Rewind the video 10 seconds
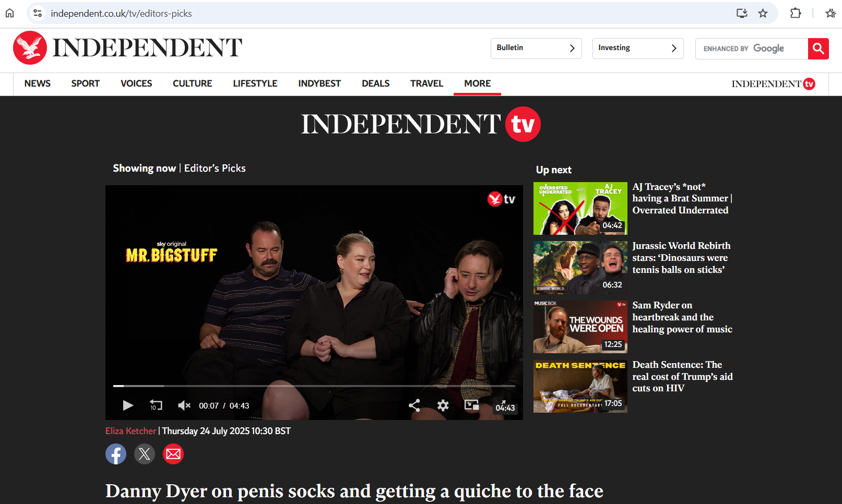 [156, 405]
